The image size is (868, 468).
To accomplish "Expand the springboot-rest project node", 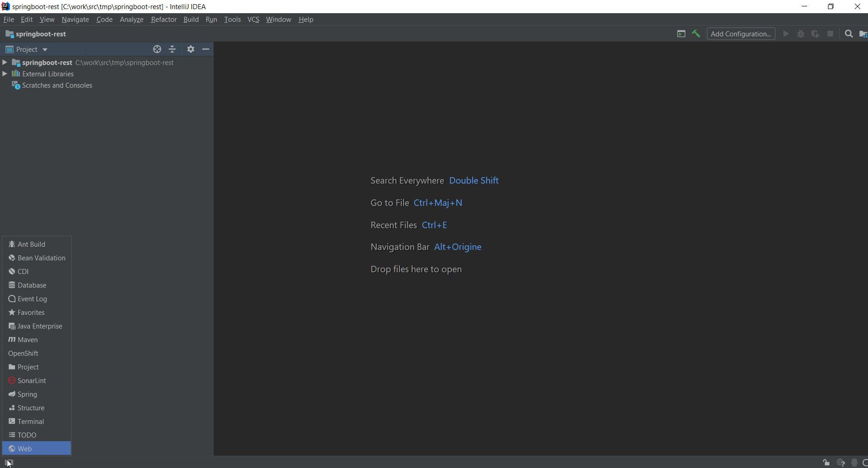I will tap(5, 62).
